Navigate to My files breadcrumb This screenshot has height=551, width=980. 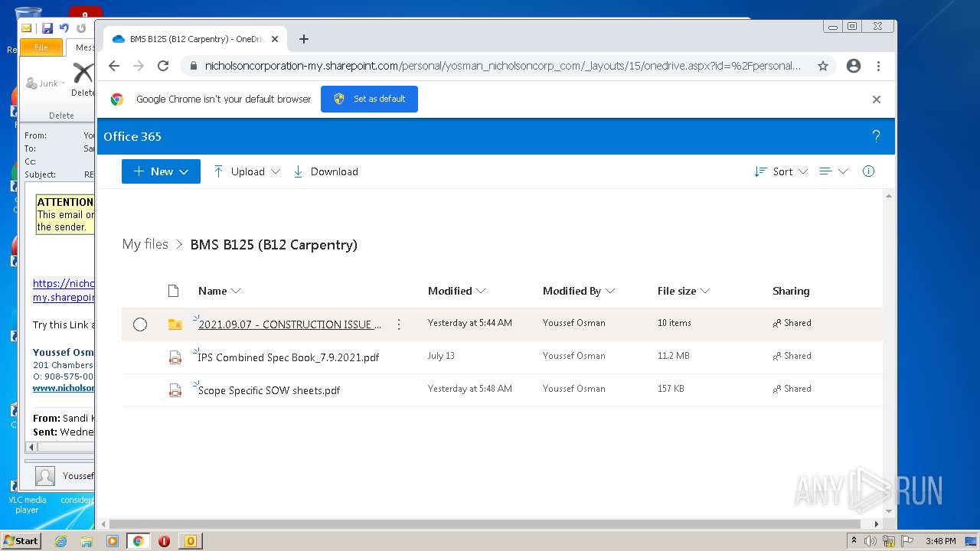[145, 244]
